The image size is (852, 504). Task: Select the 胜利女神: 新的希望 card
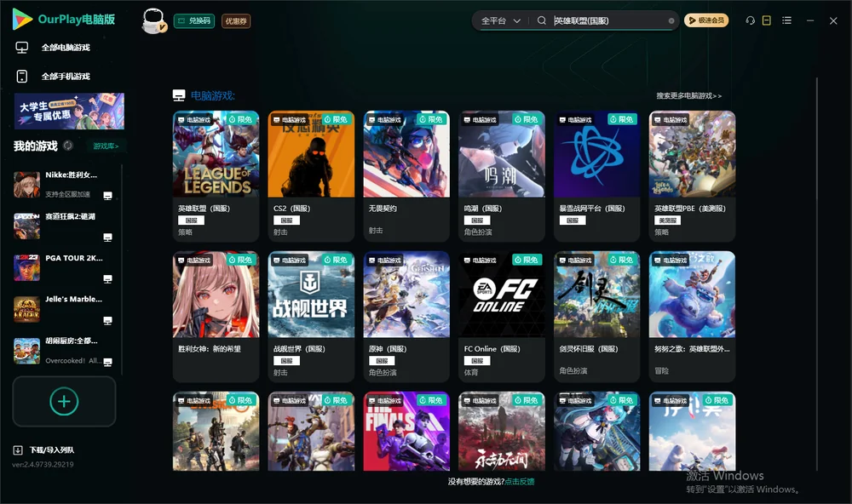[x=216, y=317]
